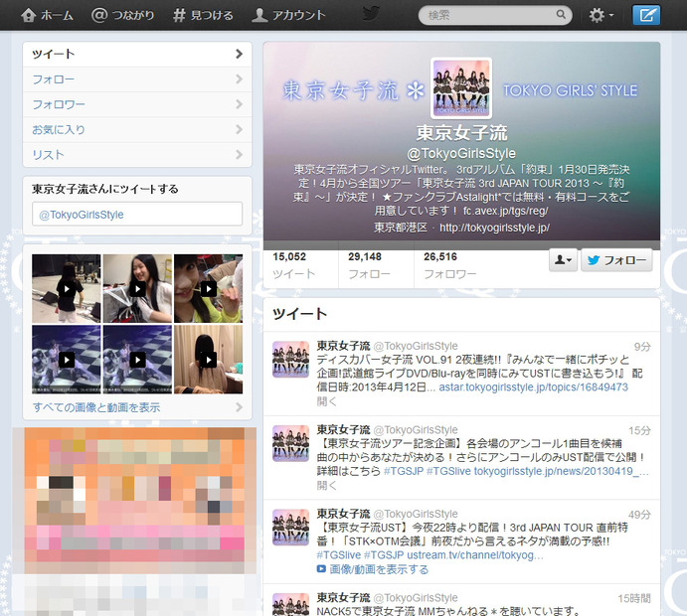Click the #TGSJP hashtag in 49分 tweet
This screenshot has width=687, height=616.
click(x=384, y=555)
